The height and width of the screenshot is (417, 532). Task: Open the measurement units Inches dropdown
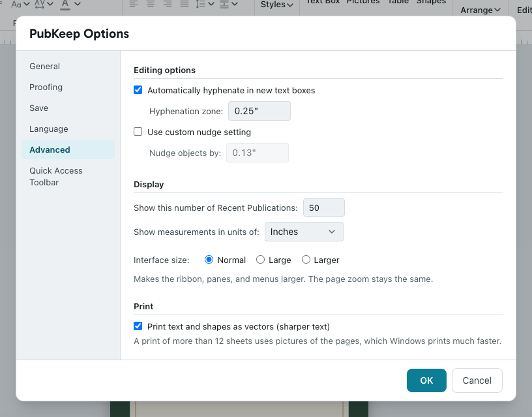tap(304, 232)
